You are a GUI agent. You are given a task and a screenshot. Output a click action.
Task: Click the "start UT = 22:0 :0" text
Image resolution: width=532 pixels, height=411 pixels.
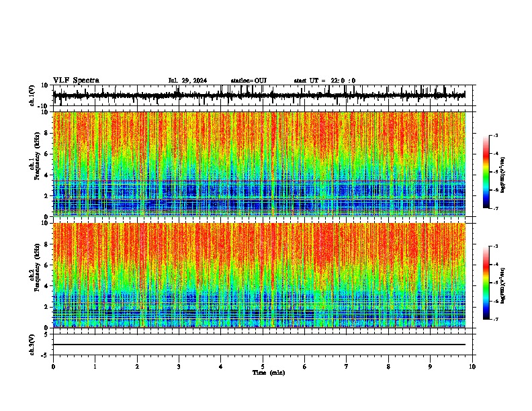[324, 81]
